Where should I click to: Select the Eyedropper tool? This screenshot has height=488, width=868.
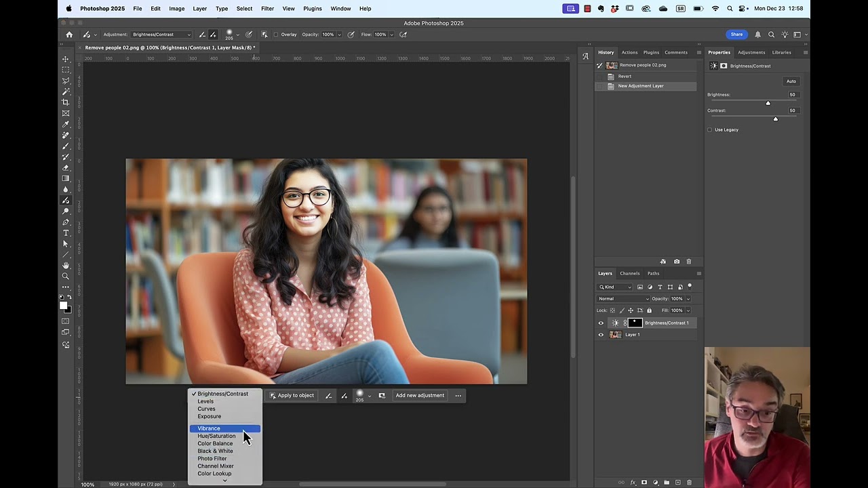66,124
